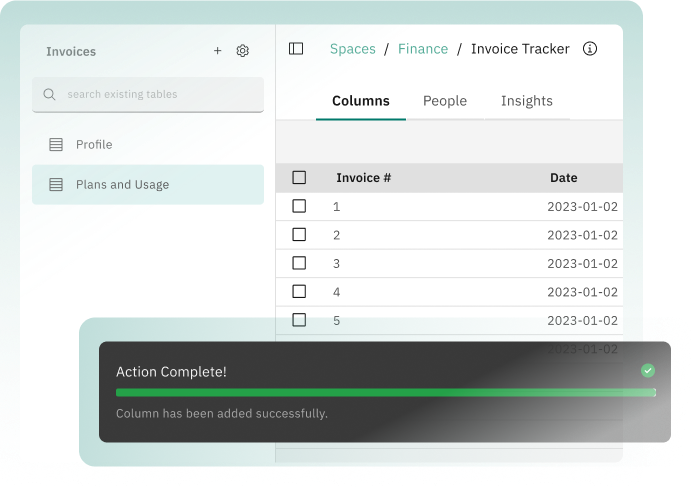
Task: Click invoice number 2 cell
Action: [336, 235]
